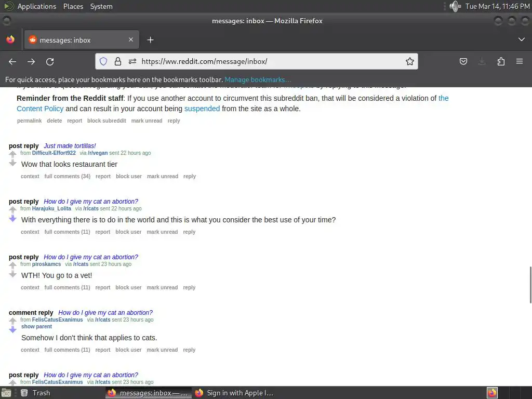Viewport: 532px width, 399px height.
Task: Show desktop via the bottom-left panel icon
Action: [6, 393]
